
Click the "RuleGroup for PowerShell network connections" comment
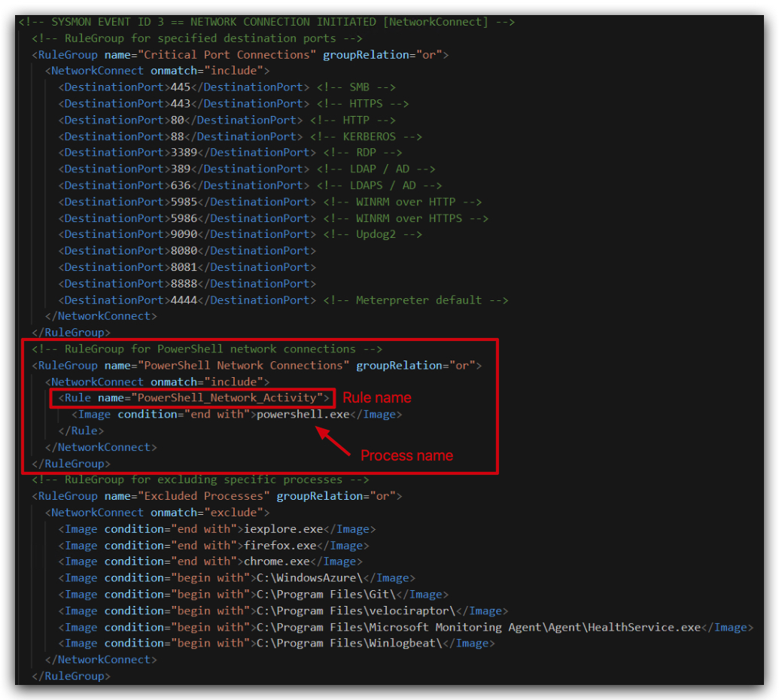[x=207, y=348]
